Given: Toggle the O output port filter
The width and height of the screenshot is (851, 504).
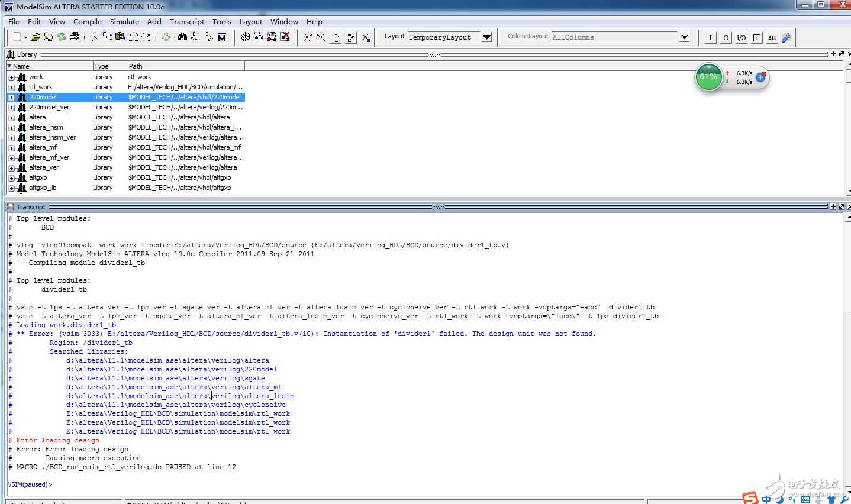Looking at the screenshot, I should click(726, 38).
